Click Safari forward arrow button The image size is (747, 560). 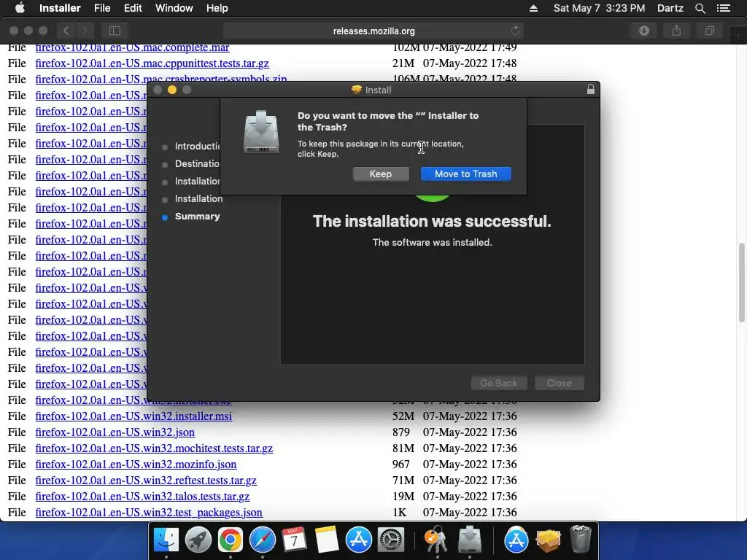(x=85, y=31)
